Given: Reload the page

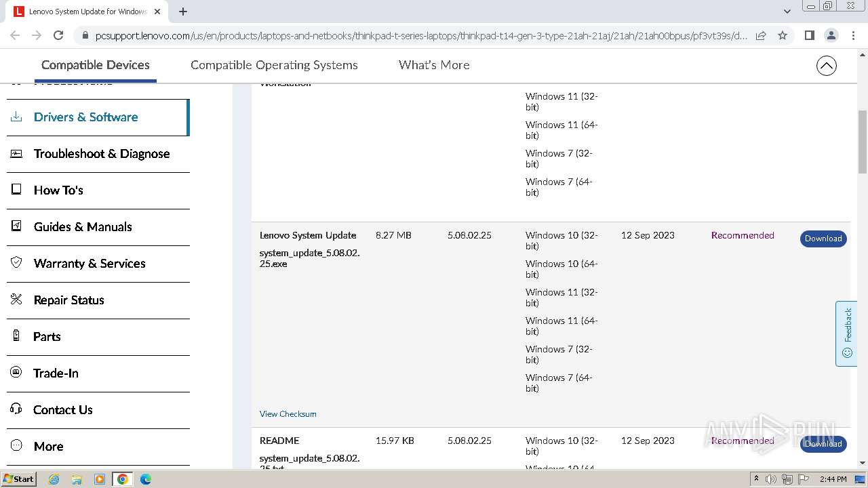Looking at the screenshot, I should (58, 35).
